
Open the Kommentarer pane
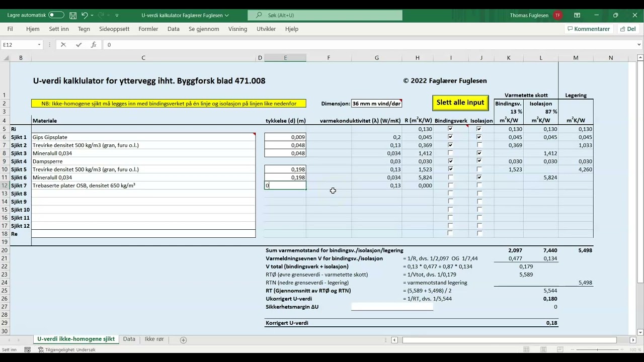tap(589, 29)
